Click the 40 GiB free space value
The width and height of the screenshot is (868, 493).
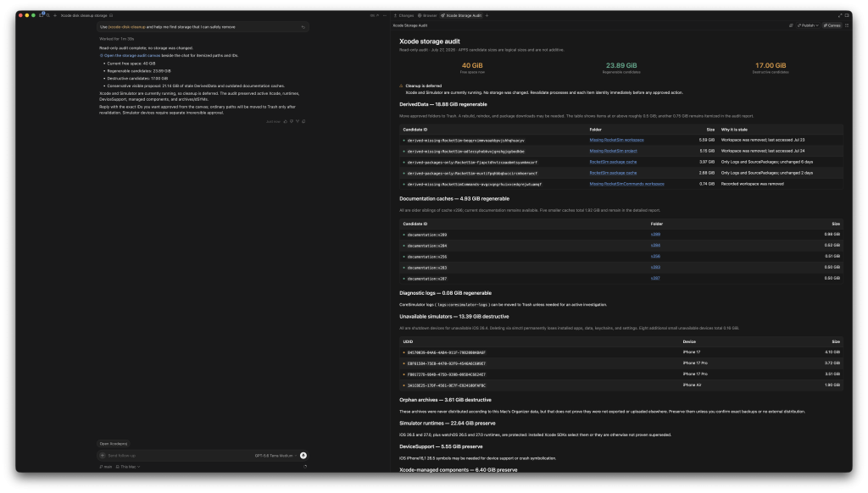pos(472,65)
